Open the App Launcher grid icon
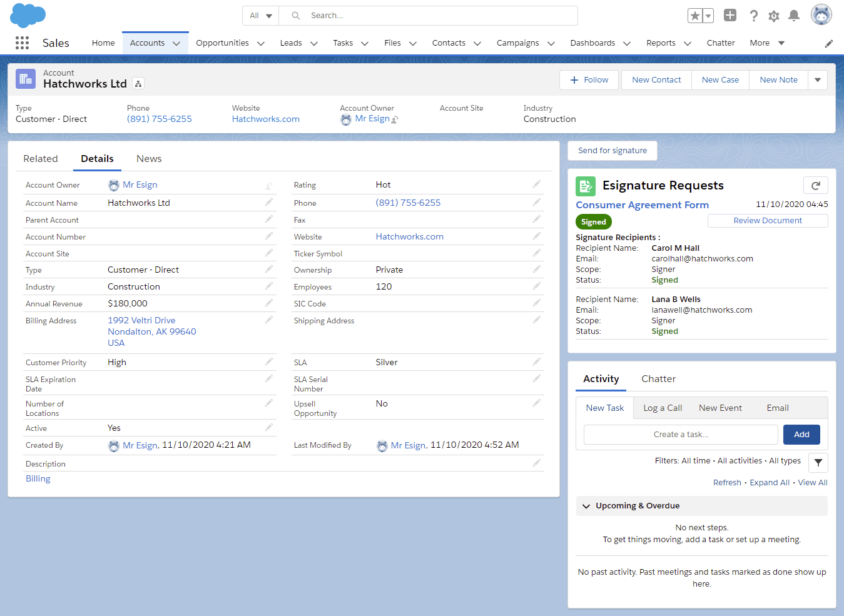This screenshot has width=844, height=616. click(x=22, y=43)
